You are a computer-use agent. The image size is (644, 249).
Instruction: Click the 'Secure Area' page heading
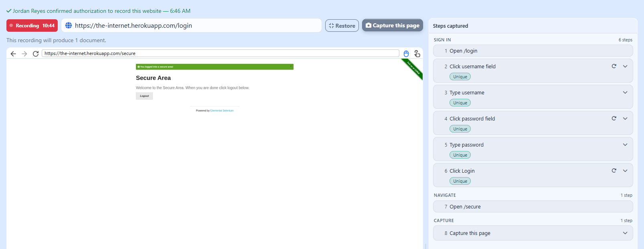(153, 78)
